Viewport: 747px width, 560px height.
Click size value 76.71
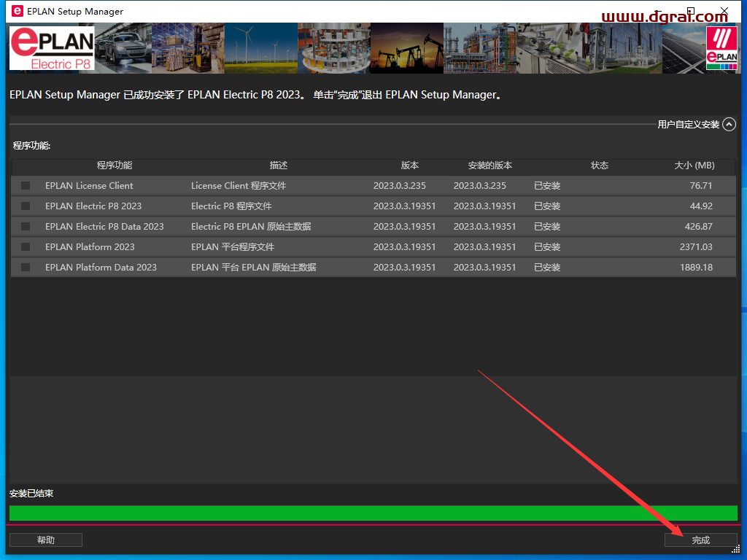(701, 186)
